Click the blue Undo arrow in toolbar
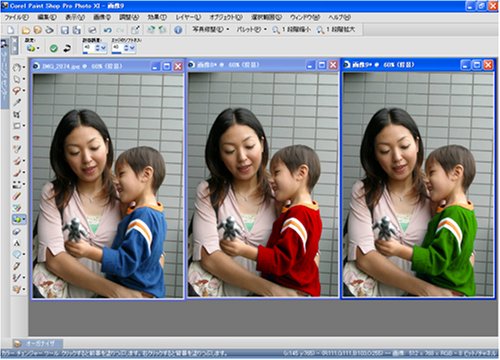The width and height of the screenshot is (500, 360). (x=108, y=30)
